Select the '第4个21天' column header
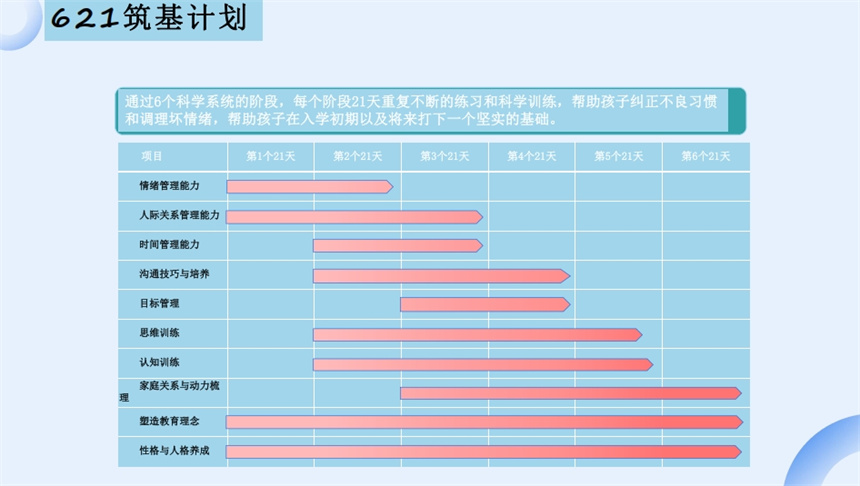This screenshot has width=860, height=486. pyautogui.click(x=531, y=156)
